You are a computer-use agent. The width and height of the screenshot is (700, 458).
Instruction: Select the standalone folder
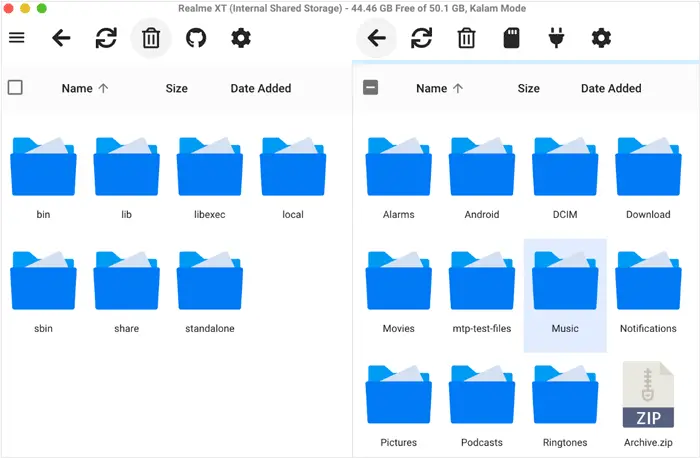pyautogui.click(x=210, y=292)
